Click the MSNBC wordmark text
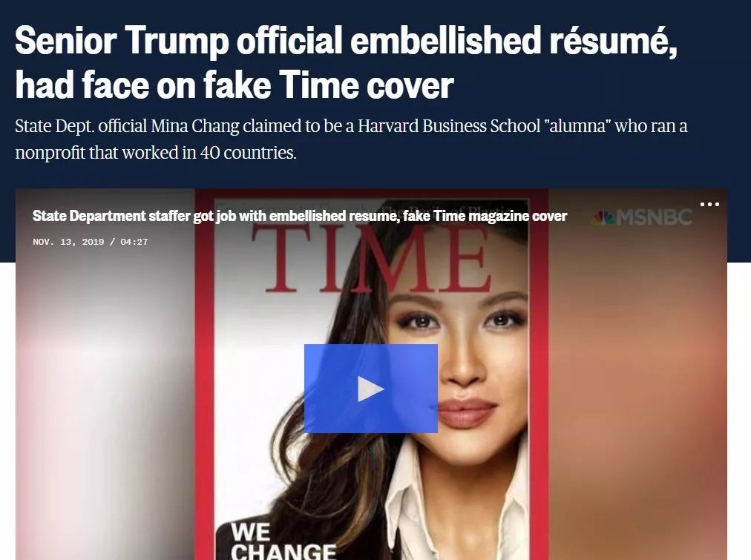Screen dimensions: 751x560 [x=655, y=218]
